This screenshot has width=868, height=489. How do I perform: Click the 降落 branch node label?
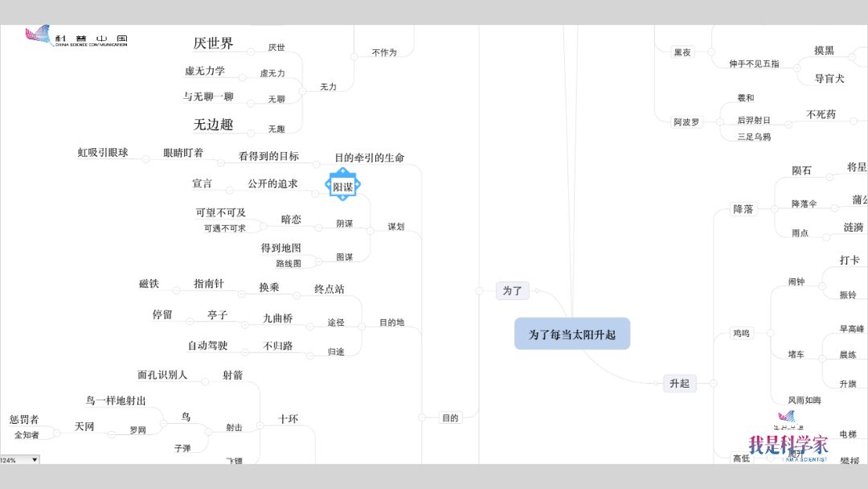(x=743, y=209)
